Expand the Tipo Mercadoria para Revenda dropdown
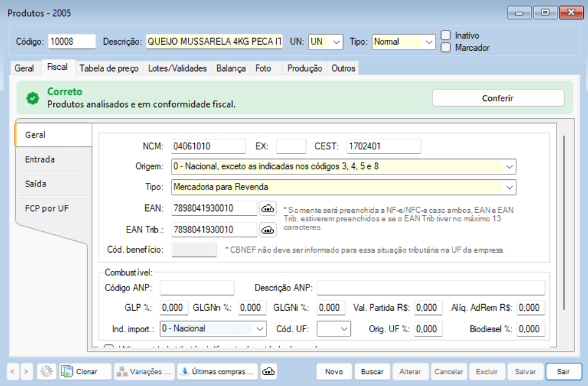Viewport: 588px width, 386px height. pyautogui.click(x=509, y=187)
